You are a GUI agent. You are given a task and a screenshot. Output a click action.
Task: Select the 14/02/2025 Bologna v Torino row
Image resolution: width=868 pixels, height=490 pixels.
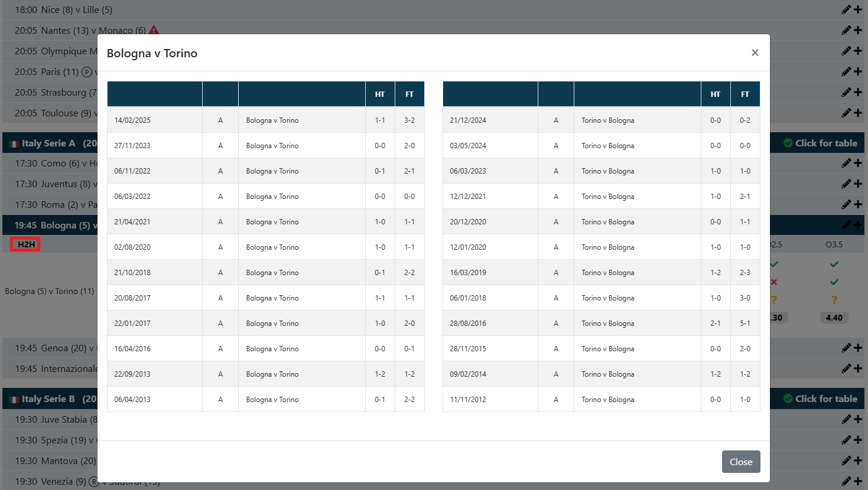(265, 120)
